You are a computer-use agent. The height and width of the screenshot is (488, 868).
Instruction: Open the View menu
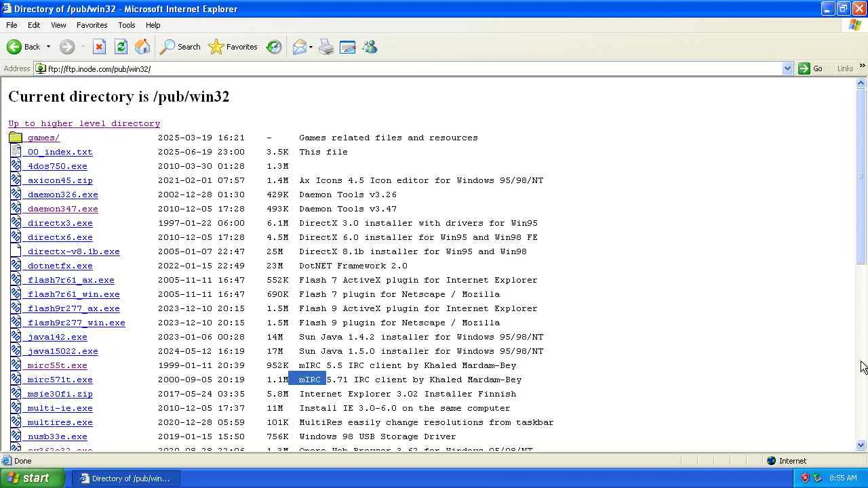tap(58, 25)
